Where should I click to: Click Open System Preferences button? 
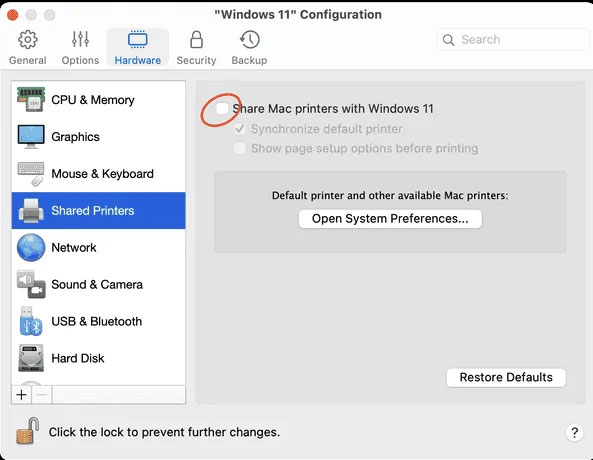pos(390,219)
